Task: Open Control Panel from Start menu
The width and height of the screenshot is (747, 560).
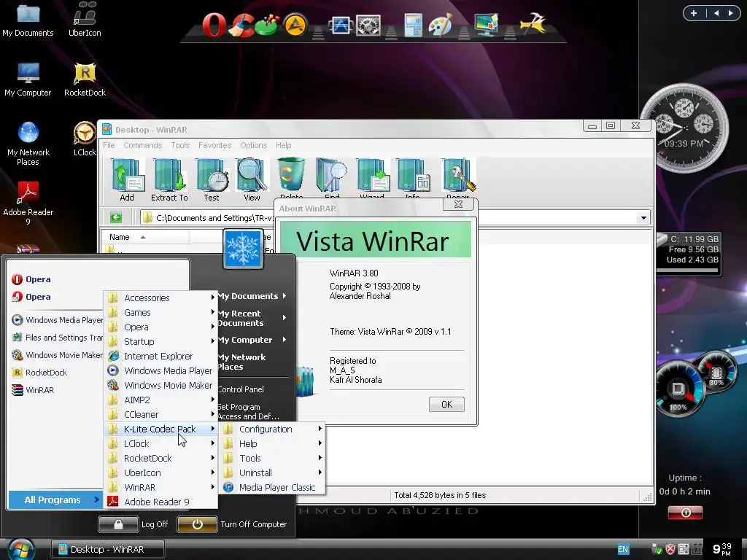Action: click(241, 389)
